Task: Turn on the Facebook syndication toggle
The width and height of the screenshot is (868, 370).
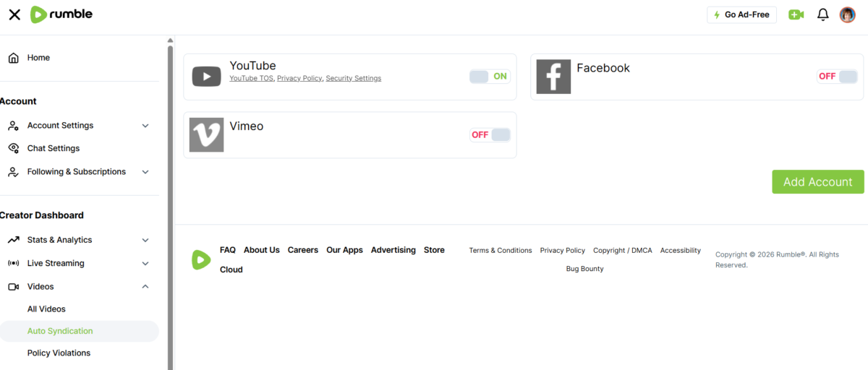Action: click(837, 77)
